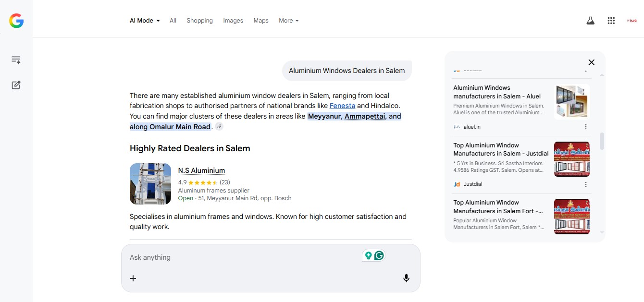Click the Aluminum frames supplier text
Screen dimensions: 644x302
click(x=214, y=190)
